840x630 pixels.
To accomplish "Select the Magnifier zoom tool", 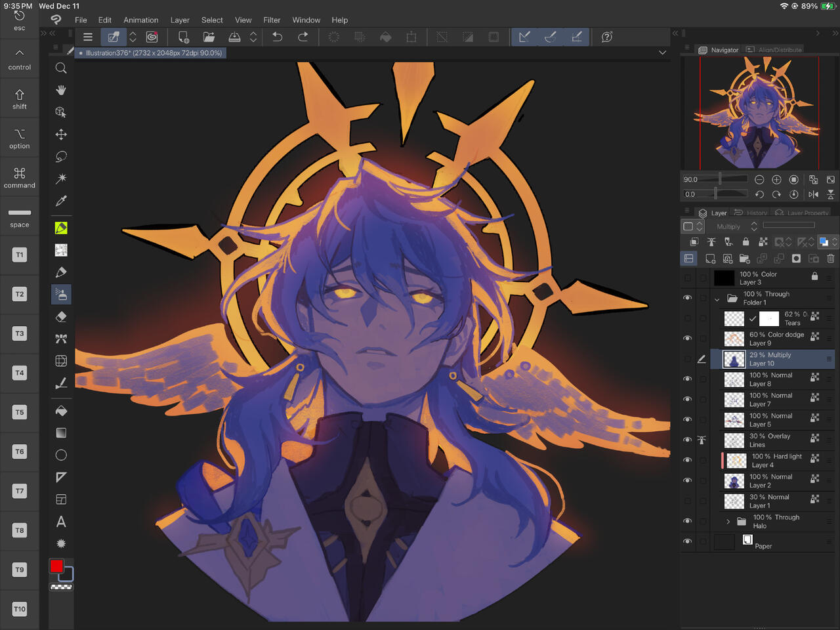I will 61,68.
